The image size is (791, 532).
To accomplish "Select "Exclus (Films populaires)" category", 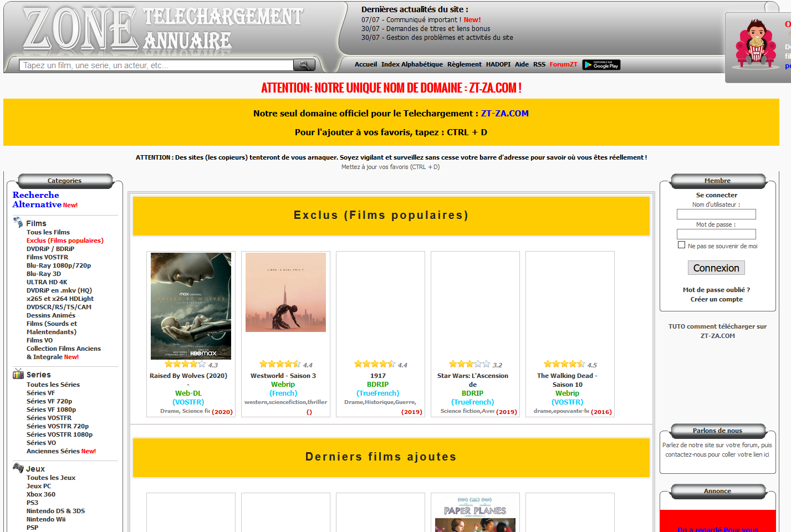I will (65, 241).
